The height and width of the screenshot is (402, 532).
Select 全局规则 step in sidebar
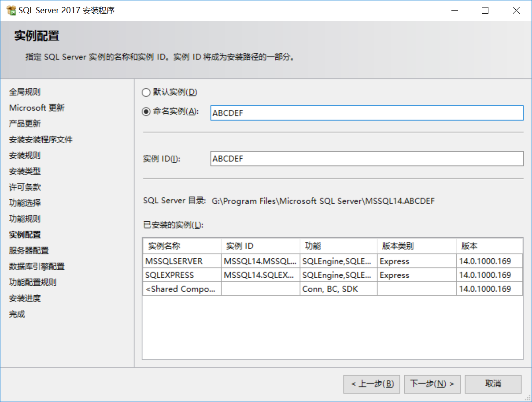click(25, 92)
